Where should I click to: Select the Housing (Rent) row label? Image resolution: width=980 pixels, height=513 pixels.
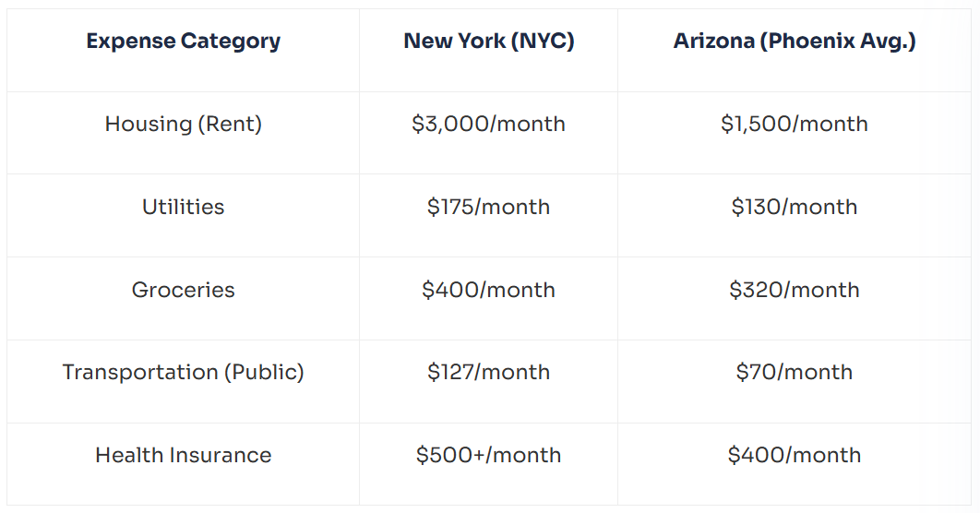pyautogui.click(x=183, y=124)
